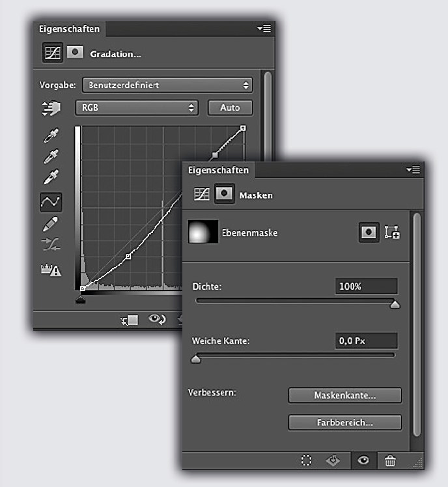Select the Curves adjustment icon in Gradation panel

coord(53,53)
